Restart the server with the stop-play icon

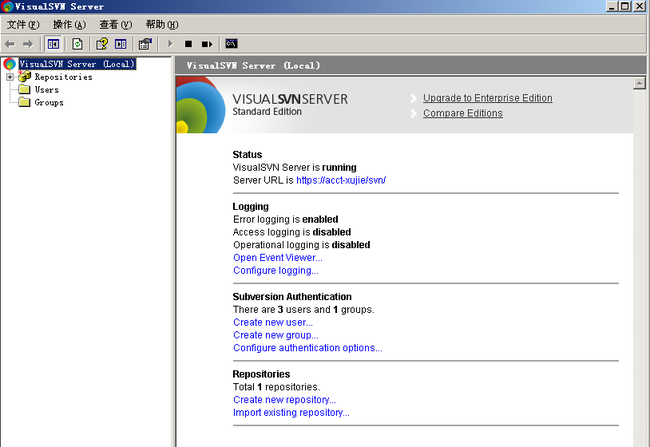pyautogui.click(x=207, y=44)
